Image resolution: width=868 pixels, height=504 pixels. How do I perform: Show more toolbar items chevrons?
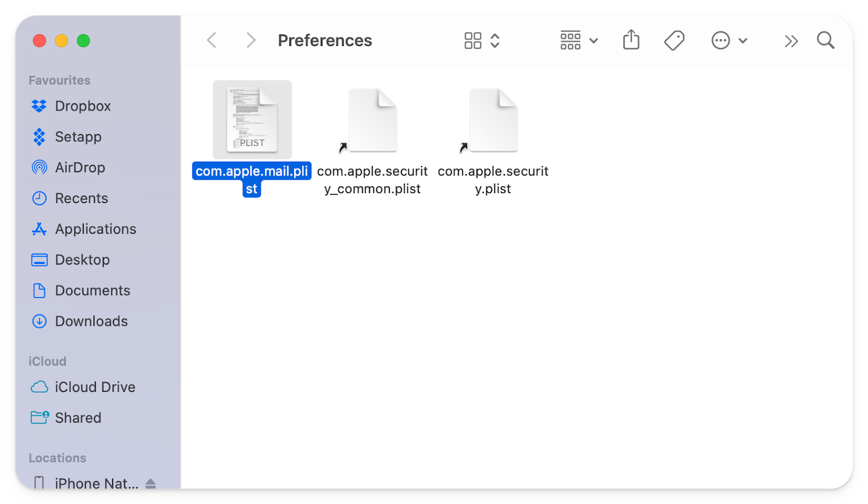(x=791, y=41)
